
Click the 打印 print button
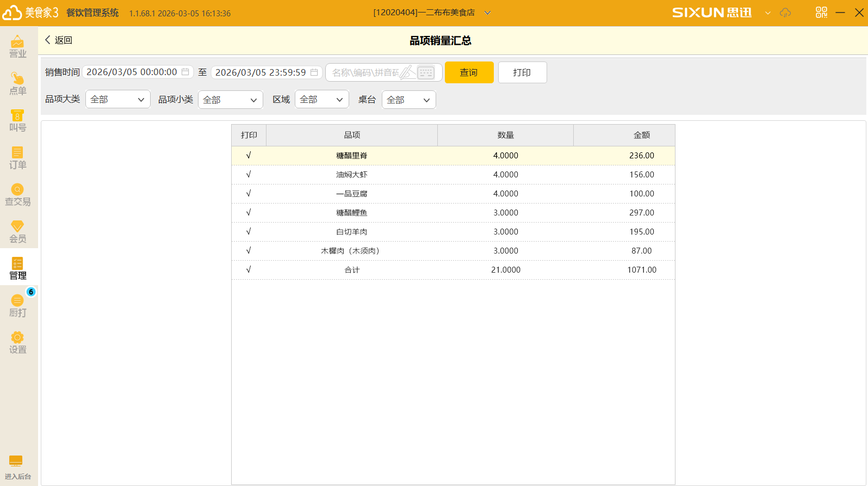522,72
